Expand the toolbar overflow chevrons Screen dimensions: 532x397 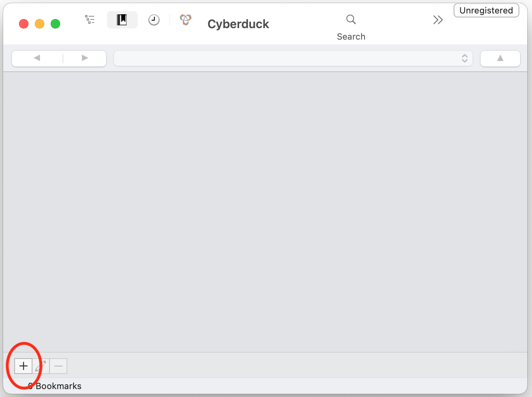coord(437,20)
